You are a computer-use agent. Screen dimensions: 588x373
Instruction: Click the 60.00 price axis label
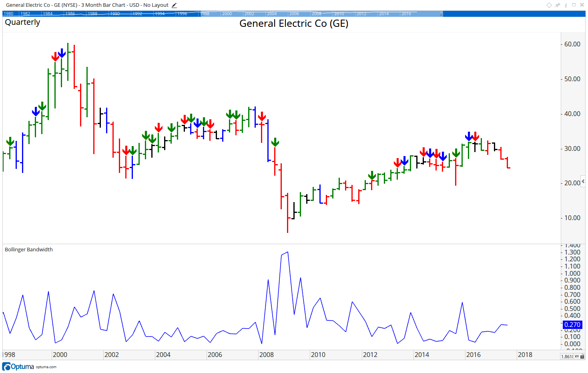[572, 44]
